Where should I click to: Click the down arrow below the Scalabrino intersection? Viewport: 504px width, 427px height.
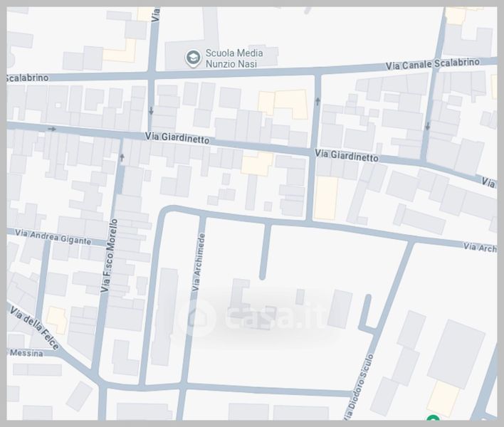[x=152, y=110]
